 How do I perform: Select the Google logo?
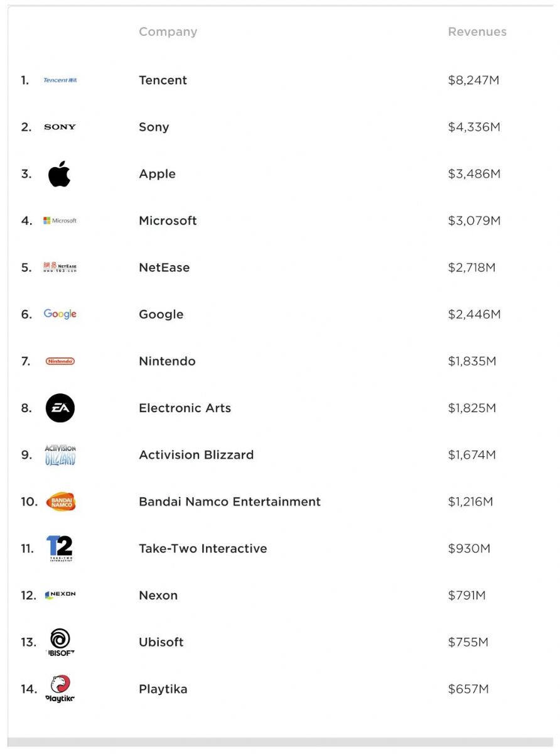point(60,314)
